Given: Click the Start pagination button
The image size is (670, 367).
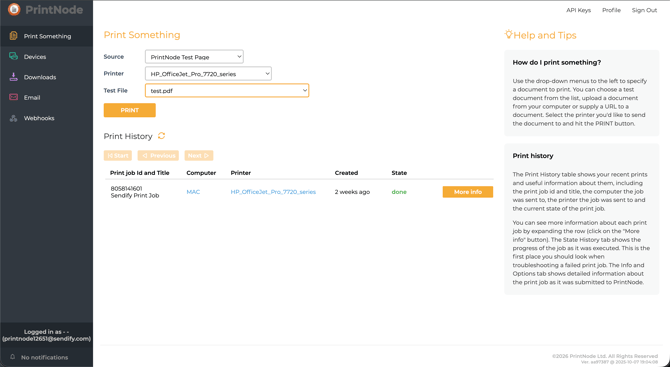Looking at the screenshot, I should [x=118, y=156].
